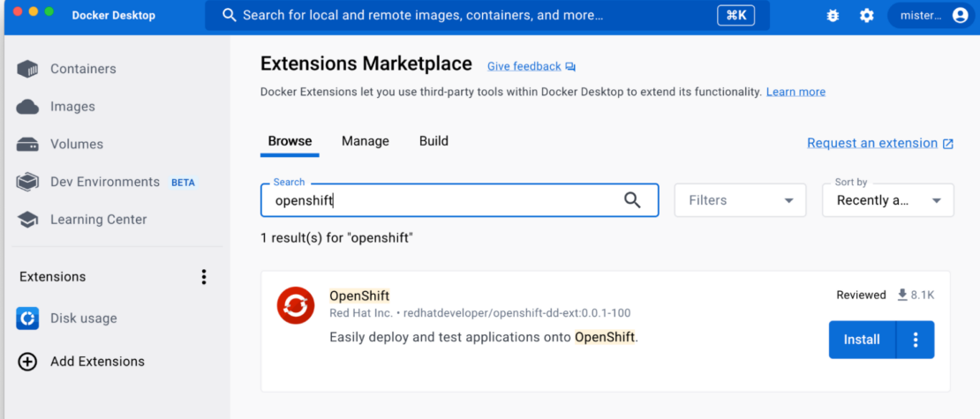Screen dimensions: 980x419
Task: Click the search magnifier in Search field
Action: [x=632, y=200]
